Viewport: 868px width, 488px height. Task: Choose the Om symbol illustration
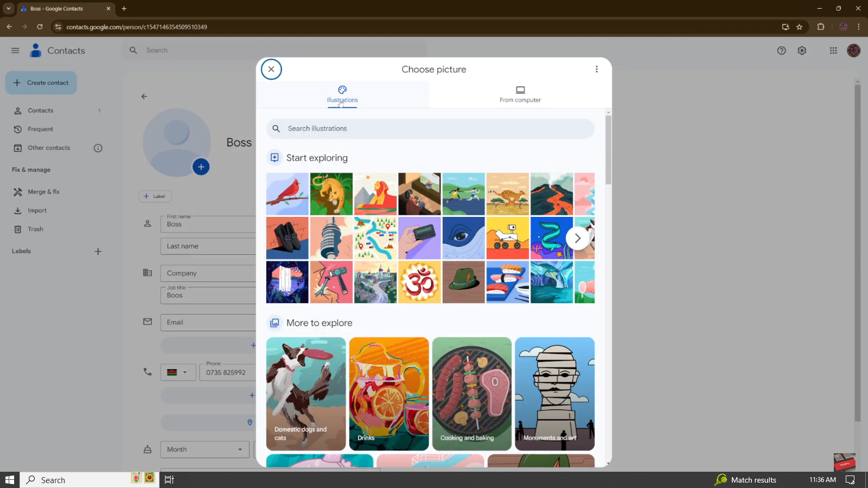pos(419,282)
